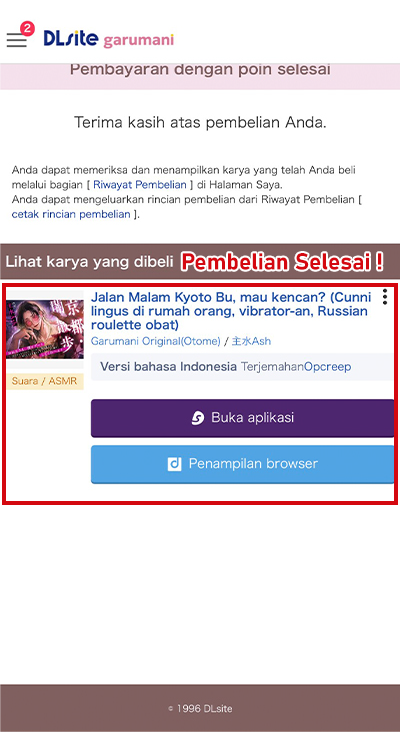Click the 1996 DLsite footer copyright text

coord(200,708)
